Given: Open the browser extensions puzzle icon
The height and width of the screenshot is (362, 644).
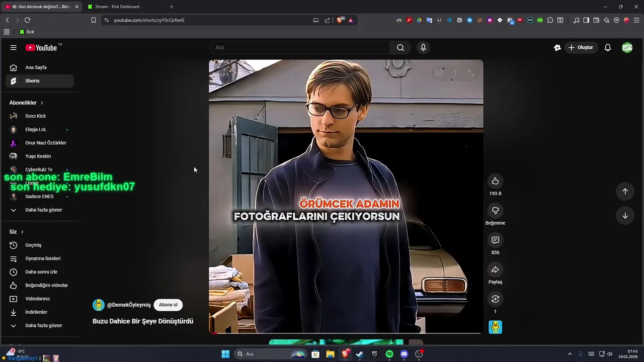Looking at the screenshot, I should pyautogui.click(x=550, y=20).
